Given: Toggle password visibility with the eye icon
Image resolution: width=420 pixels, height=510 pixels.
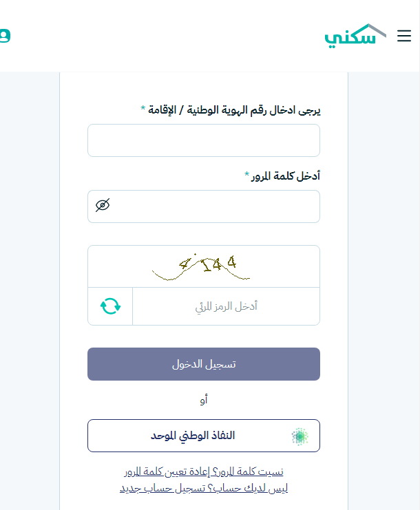Looking at the screenshot, I should 103,205.
